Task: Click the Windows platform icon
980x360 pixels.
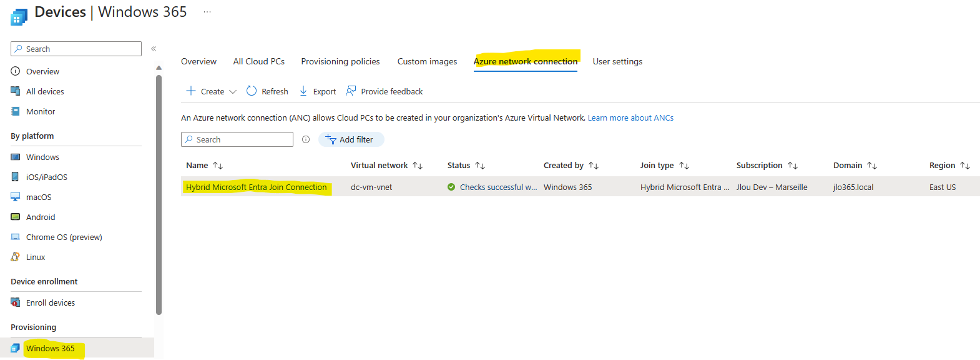Action: click(x=16, y=157)
